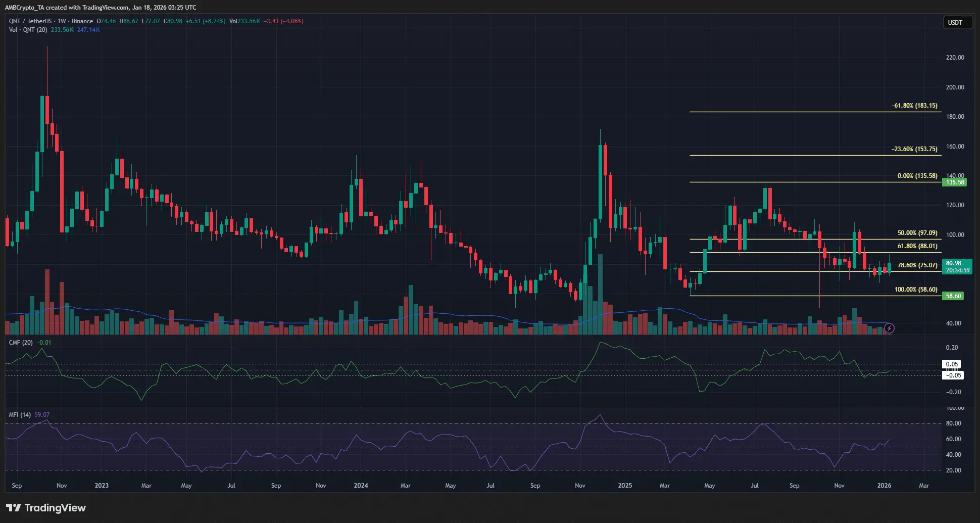Click the 120.00 price scale label
This screenshot has height=523, width=980.
tap(955, 205)
